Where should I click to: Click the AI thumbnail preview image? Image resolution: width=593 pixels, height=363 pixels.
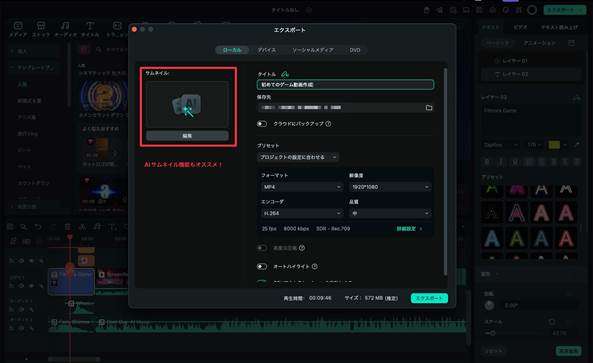187,105
